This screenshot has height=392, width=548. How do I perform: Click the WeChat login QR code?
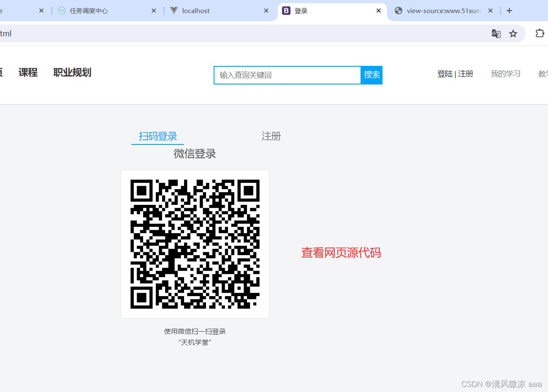pos(195,244)
